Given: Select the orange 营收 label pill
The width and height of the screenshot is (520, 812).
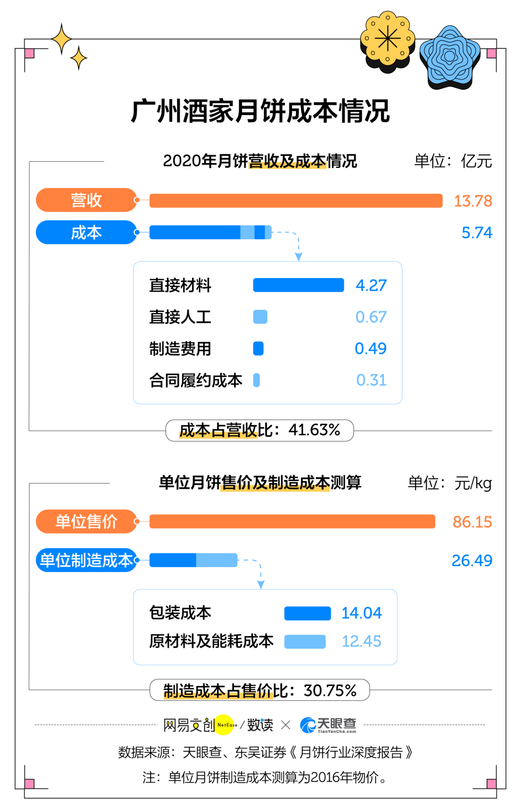Looking at the screenshot, I should coord(86,200).
